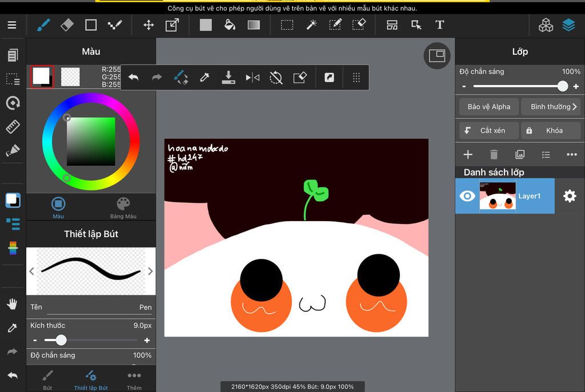Select the panel divide tool
The width and height of the screenshot is (585, 392).
point(392,25)
